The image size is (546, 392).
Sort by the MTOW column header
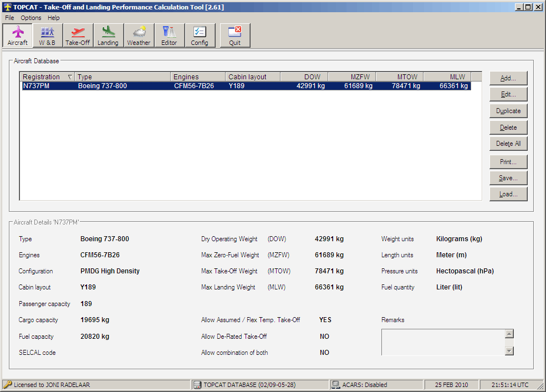(400, 77)
